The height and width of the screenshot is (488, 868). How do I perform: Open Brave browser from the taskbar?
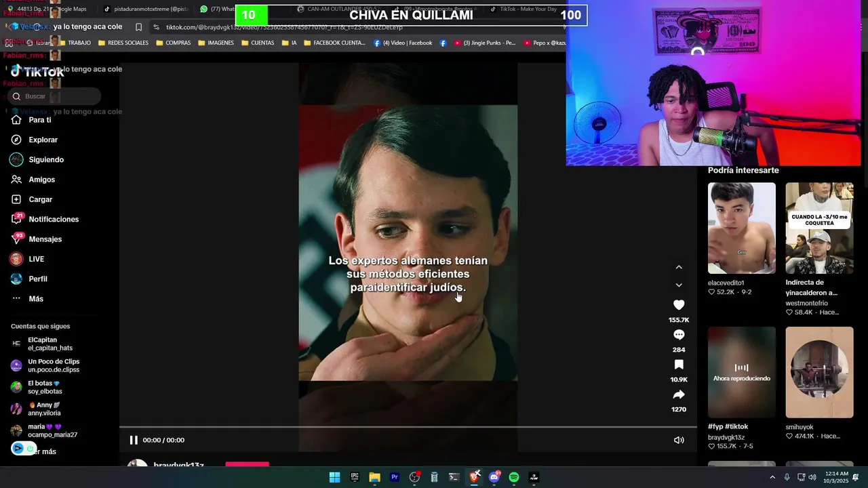(475, 477)
